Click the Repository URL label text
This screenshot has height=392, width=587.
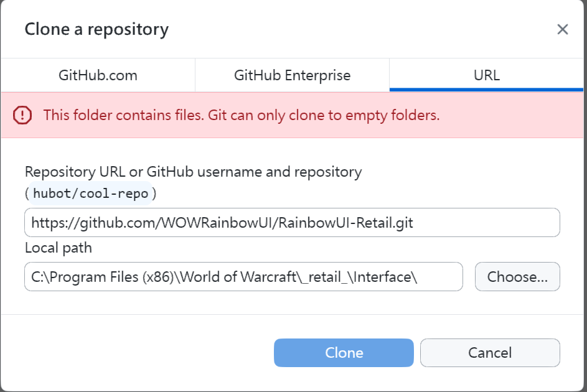193,171
